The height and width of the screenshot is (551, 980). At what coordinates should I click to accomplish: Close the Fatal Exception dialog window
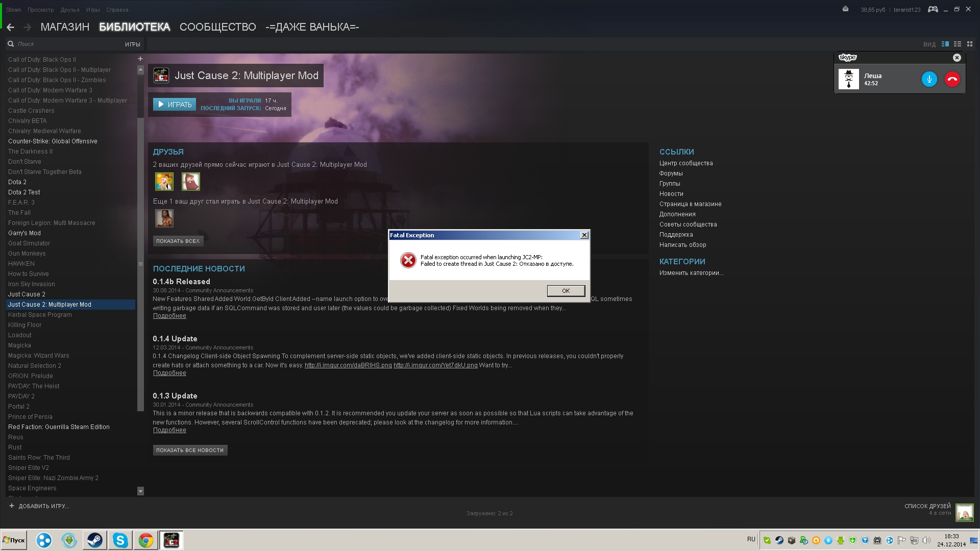[584, 235]
